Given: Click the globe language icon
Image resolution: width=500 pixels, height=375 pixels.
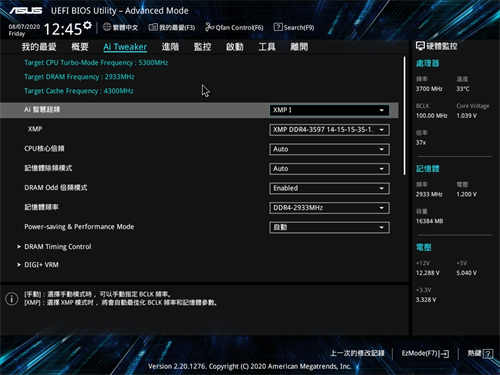Looking at the screenshot, I should coord(107,27).
